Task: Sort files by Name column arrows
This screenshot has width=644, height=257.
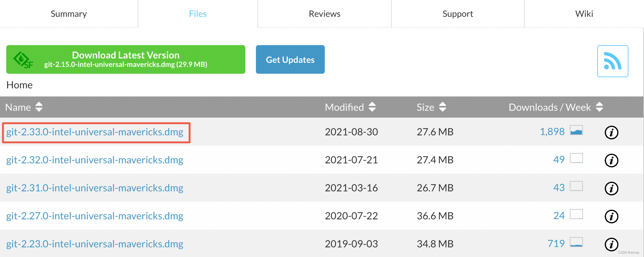Action: tap(39, 107)
